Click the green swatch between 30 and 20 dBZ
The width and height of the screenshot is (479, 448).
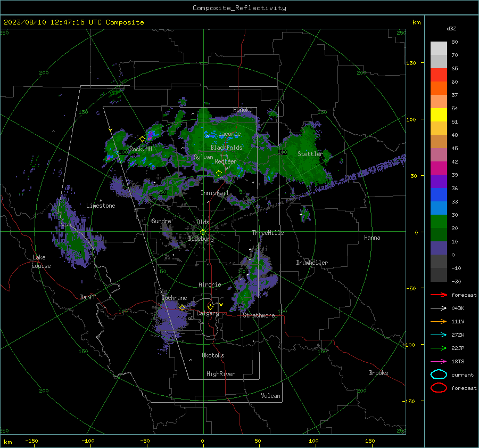point(439,222)
